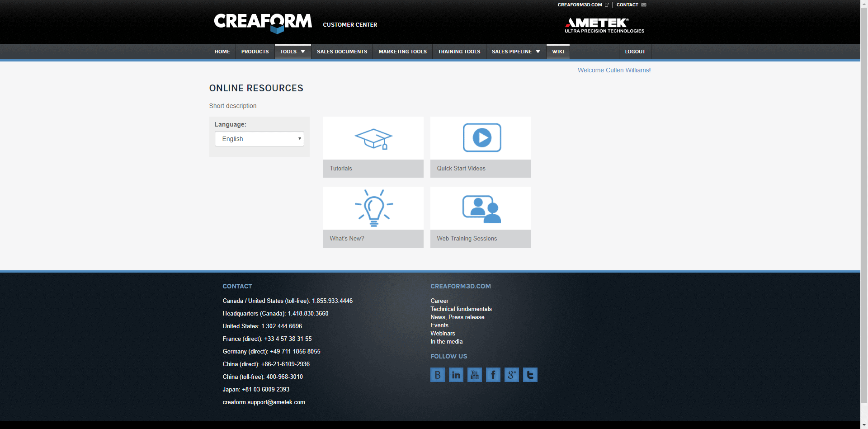Open the Quick Start Videos play icon
Viewport: 868px width, 429px height.
[482, 137]
